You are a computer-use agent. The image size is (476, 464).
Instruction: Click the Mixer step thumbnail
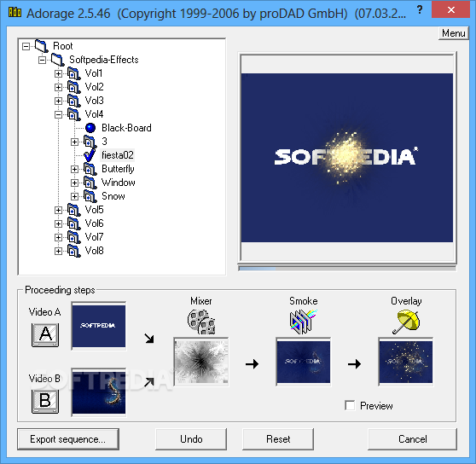pos(201,362)
